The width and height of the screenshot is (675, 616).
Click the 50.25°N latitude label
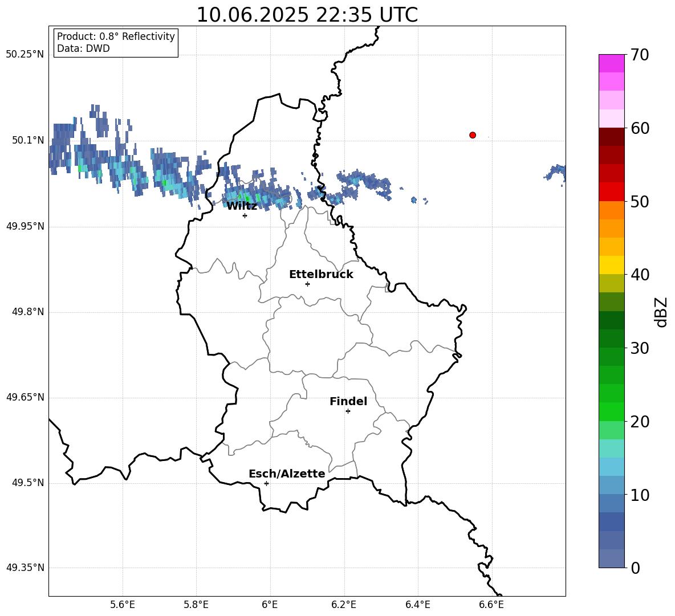tap(25, 55)
